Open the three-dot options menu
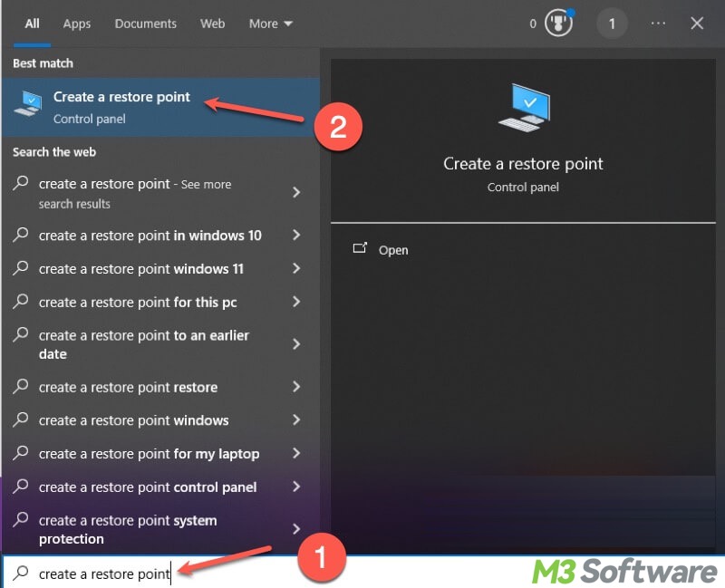The height and width of the screenshot is (588, 725). tap(658, 24)
